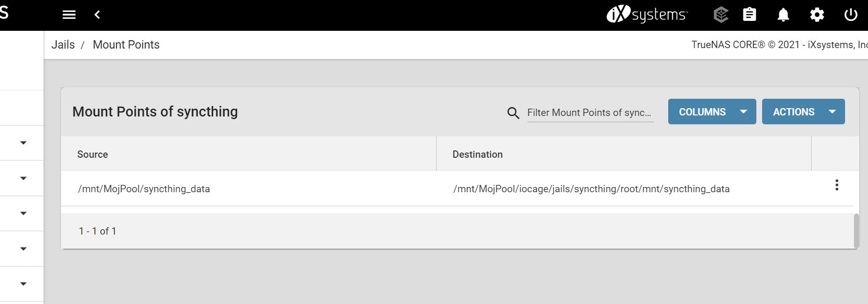868x304 pixels.
Task: Click the iXsystems logo
Action: (x=647, y=15)
